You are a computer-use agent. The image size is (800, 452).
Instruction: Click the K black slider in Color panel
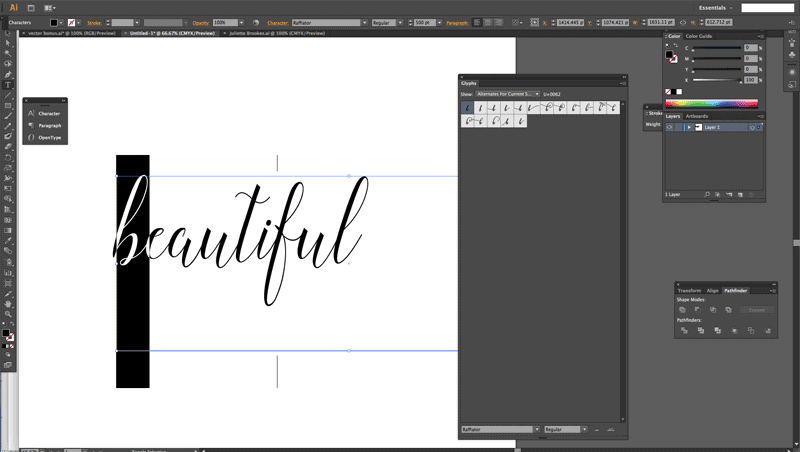pyautogui.click(x=716, y=80)
